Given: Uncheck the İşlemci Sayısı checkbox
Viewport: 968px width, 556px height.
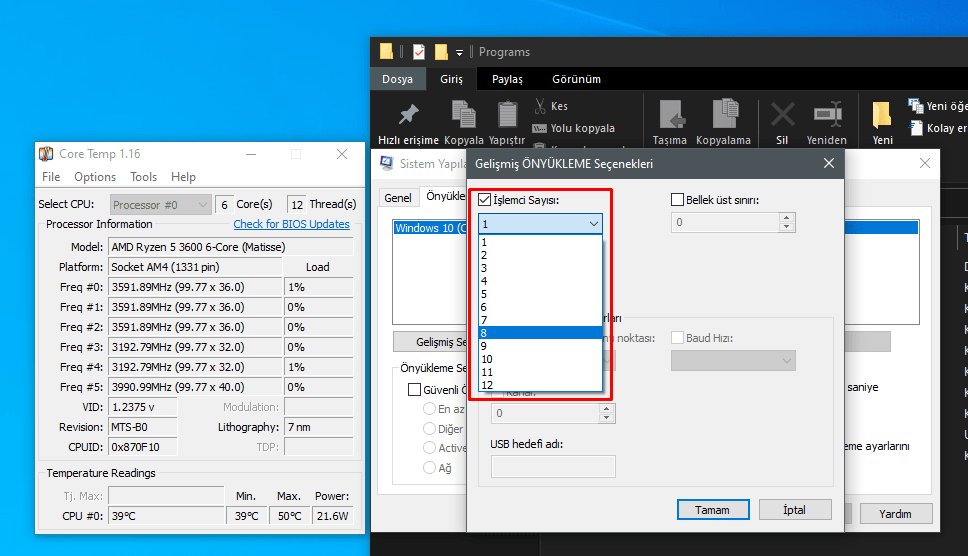Looking at the screenshot, I should (x=485, y=200).
